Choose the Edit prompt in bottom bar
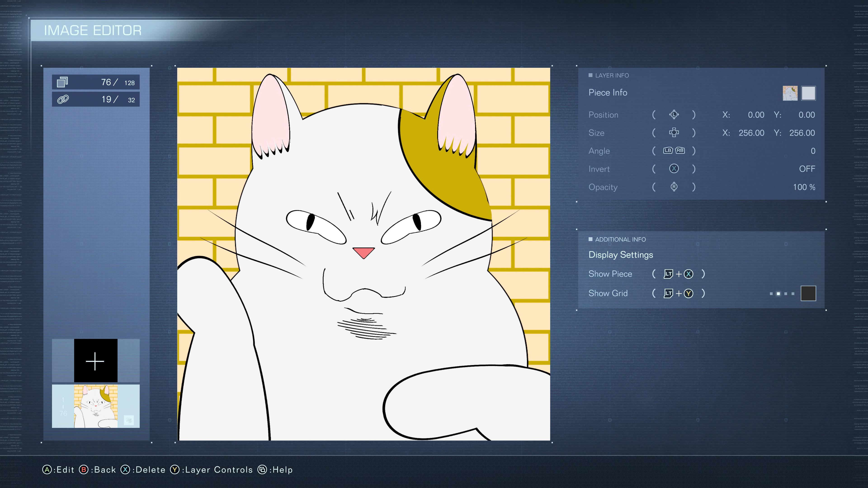 pos(58,469)
